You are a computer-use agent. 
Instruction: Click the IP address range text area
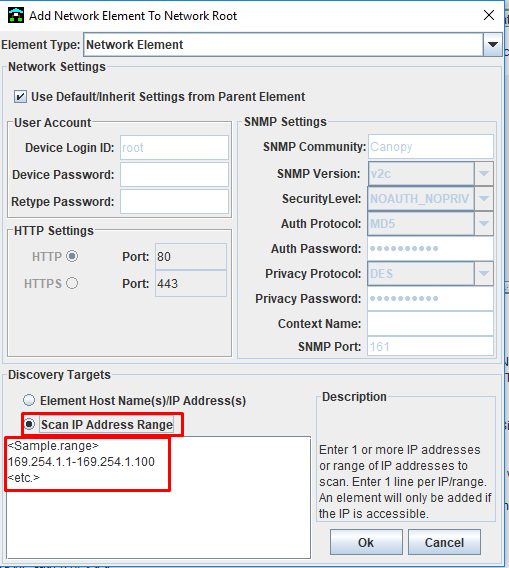[x=158, y=497]
